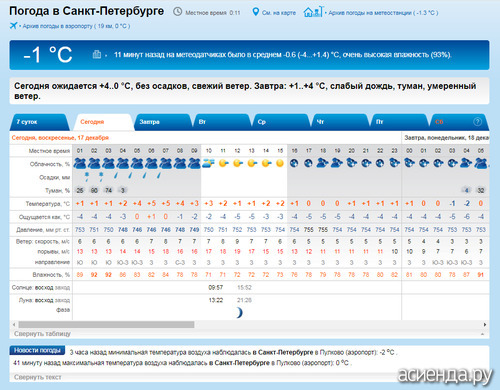Click the sun icon at hour 15
500x390 pixels.
point(280,163)
